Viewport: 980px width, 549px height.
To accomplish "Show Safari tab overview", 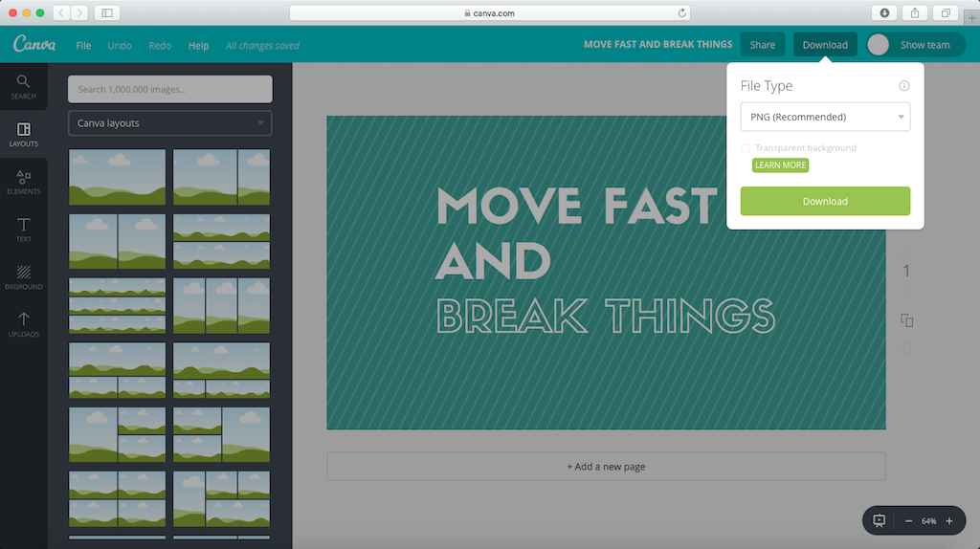I will (945, 12).
